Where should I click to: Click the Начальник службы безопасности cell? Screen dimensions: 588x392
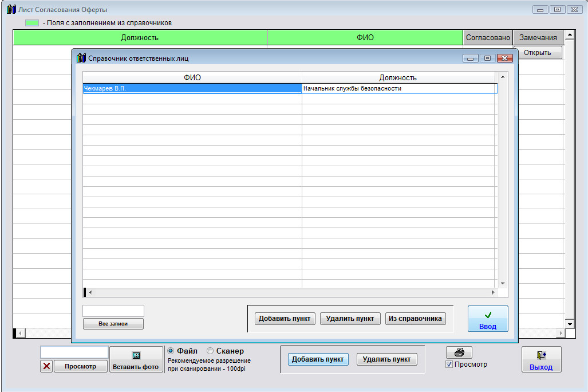click(400, 88)
